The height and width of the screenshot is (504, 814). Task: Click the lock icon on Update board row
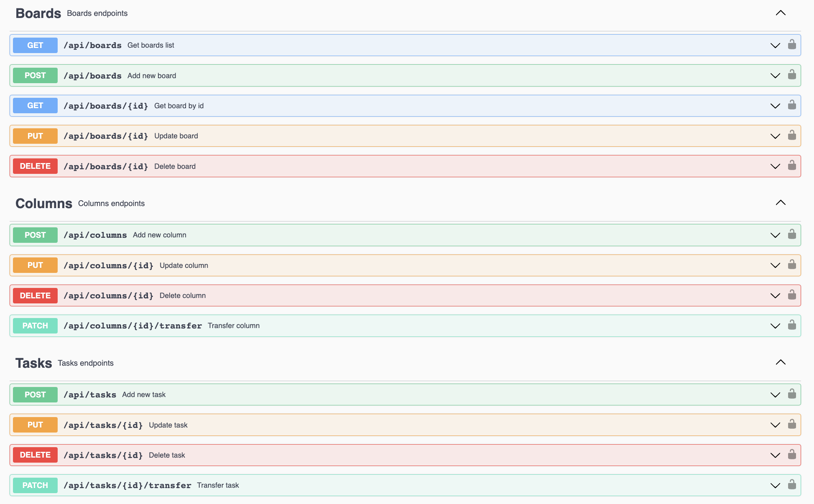click(792, 135)
